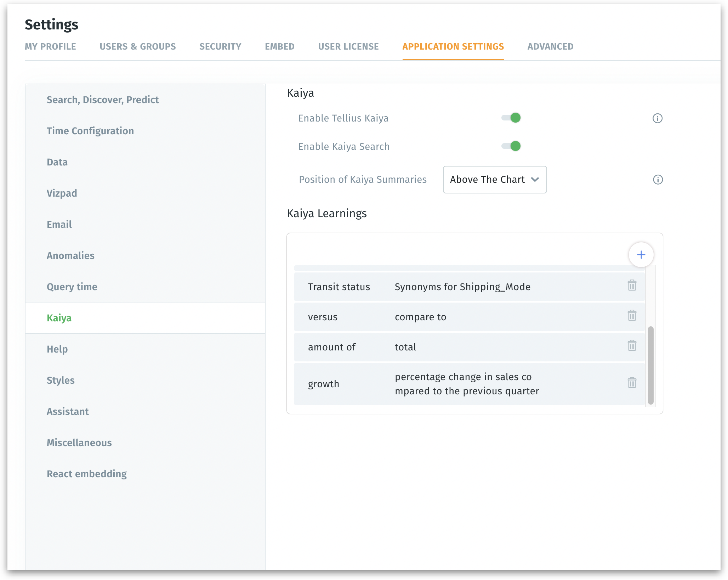Add a new Kaiya learning with plus icon
This screenshot has width=728, height=580.
[x=641, y=255]
